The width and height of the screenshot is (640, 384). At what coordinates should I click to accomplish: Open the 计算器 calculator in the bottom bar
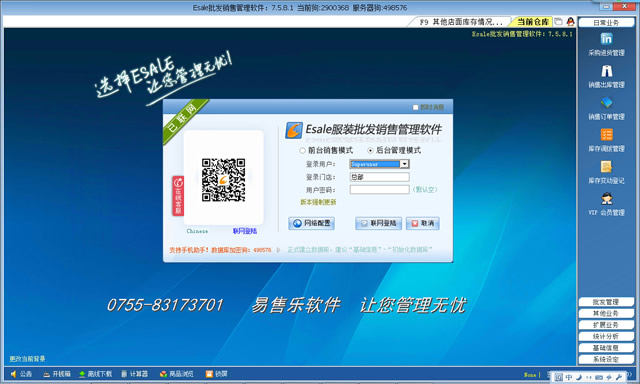click(x=134, y=374)
